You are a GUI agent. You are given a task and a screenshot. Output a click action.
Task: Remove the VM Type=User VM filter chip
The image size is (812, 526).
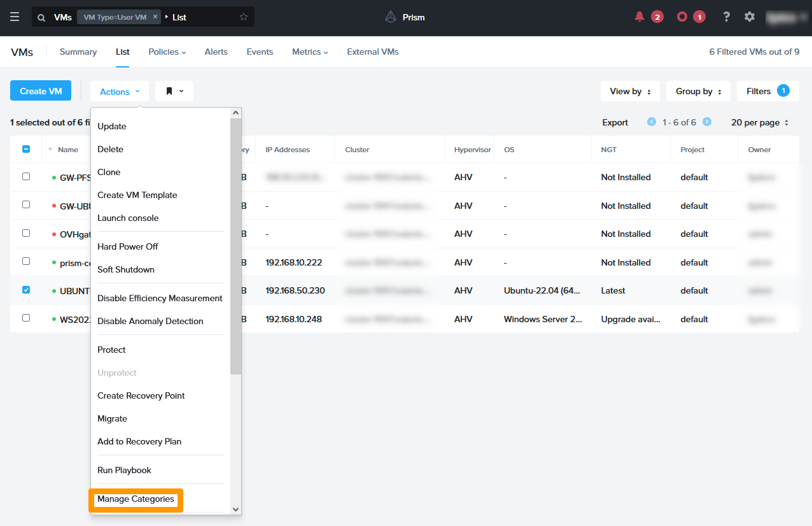tap(155, 17)
